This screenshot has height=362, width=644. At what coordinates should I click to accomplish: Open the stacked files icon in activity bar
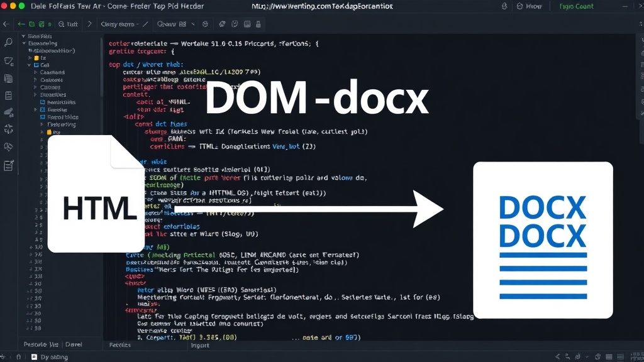pyautogui.click(x=8, y=79)
